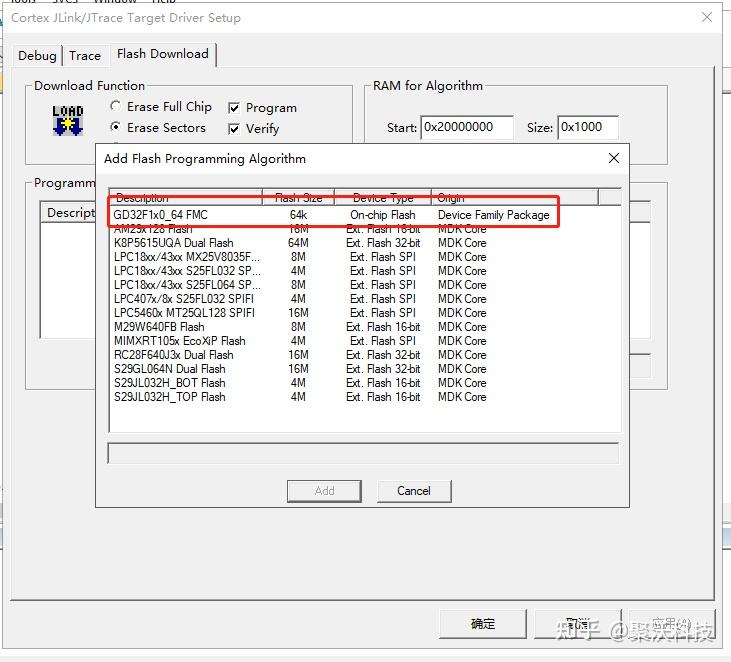Click the 确定 button
Image resolution: width=731 pixels, height=662 pixels.
(483, 624)
